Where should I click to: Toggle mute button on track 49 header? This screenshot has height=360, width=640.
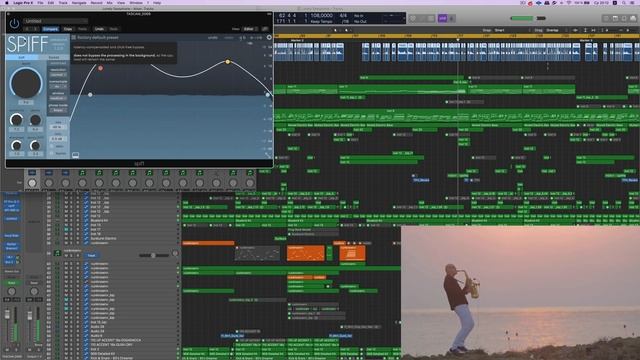tap(66, 256)
